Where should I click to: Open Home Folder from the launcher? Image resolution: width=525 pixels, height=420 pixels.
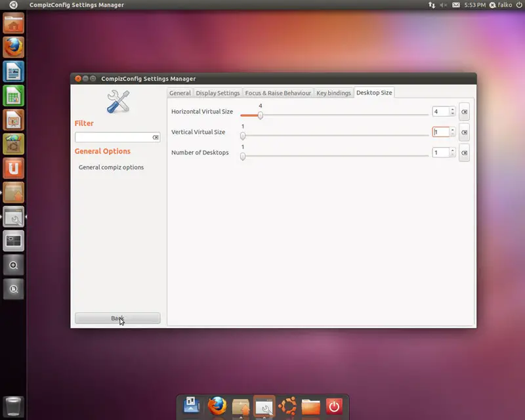13,23
